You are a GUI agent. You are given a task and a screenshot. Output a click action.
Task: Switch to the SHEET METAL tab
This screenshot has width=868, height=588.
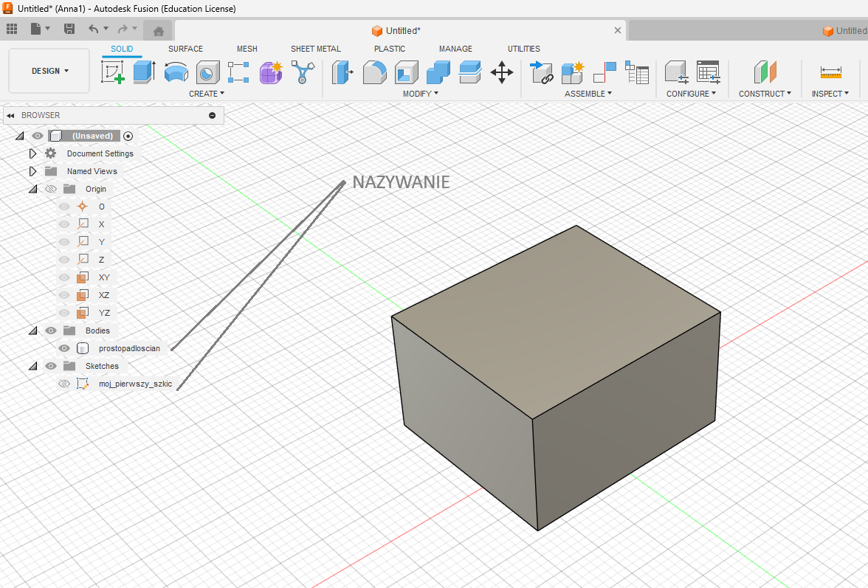coord(316,49)
